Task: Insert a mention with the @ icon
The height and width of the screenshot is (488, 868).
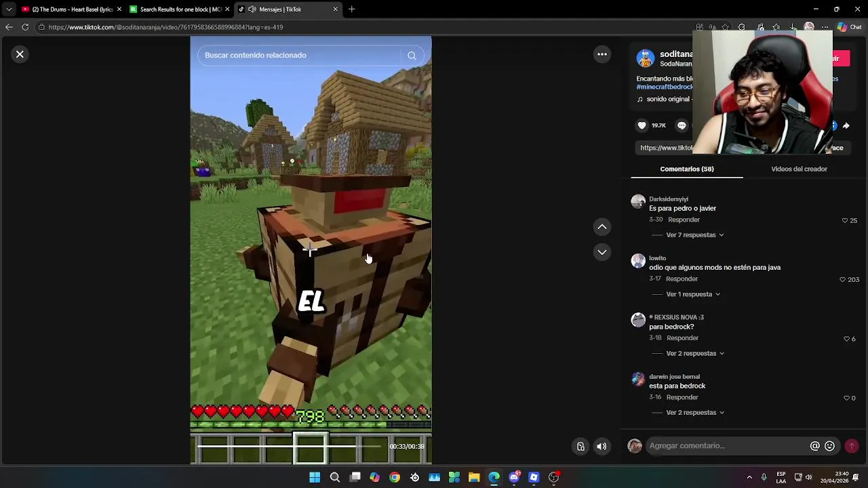Action: tap(815, 446)
